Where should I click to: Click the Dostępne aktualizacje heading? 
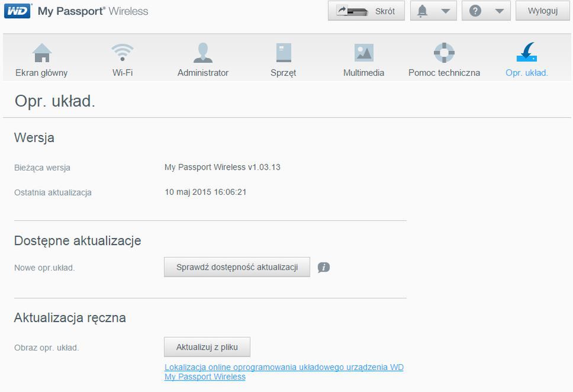pos(78,240)
